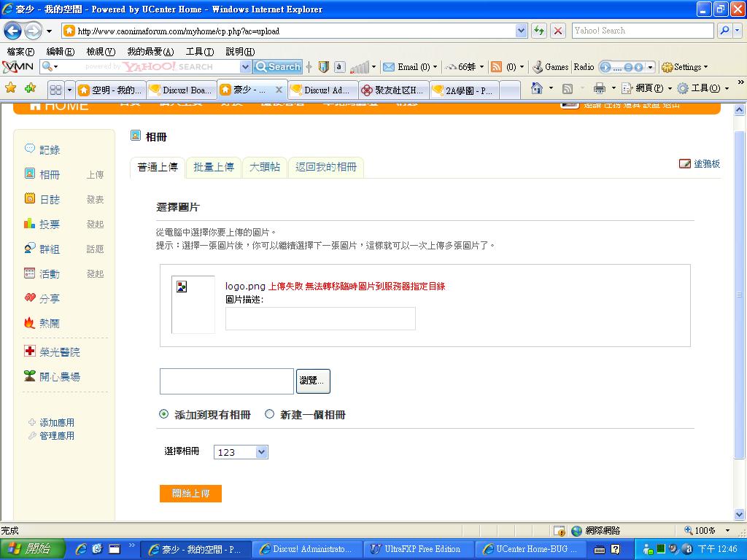Expand the Email (0) dropdown arrow

coord(435,66)
